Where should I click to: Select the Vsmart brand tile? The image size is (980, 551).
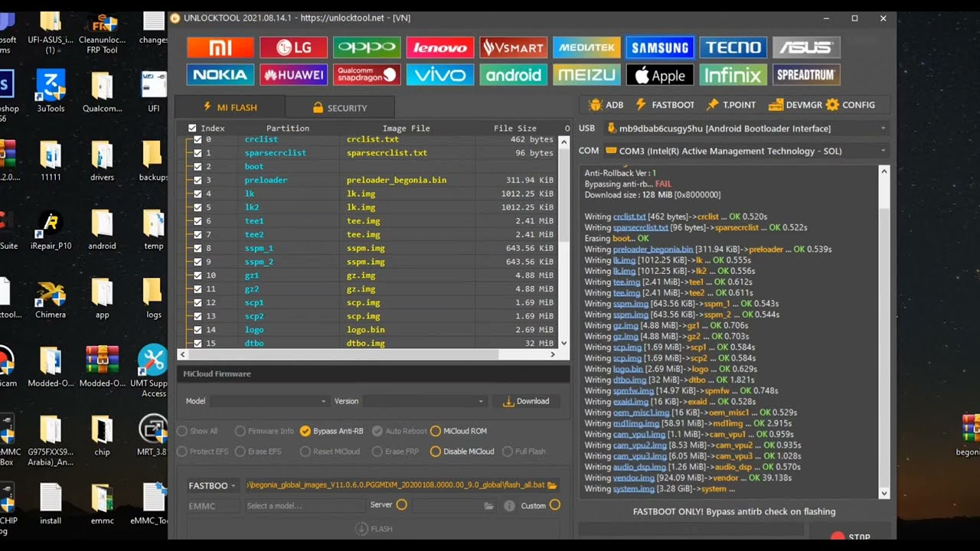(514, 47)
